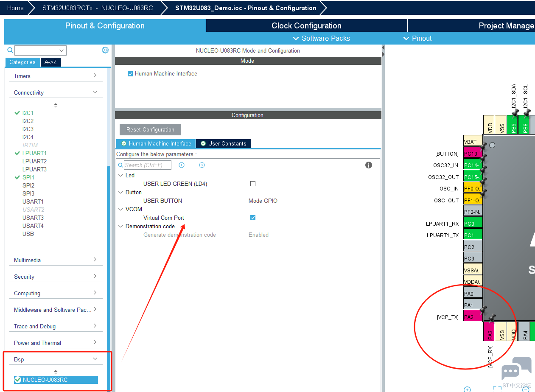
Task: Select USB peripheral in list
Action: [28, 234]
